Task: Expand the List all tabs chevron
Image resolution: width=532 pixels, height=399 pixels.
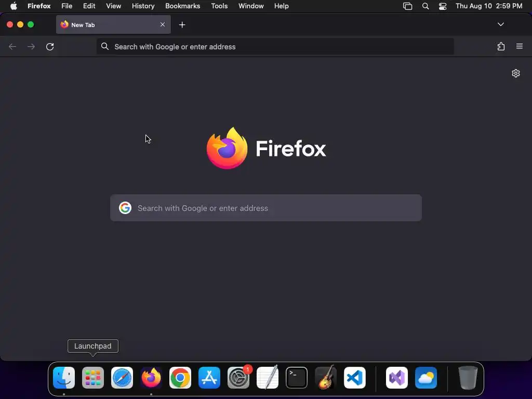Action: click(x=501, y=24)
